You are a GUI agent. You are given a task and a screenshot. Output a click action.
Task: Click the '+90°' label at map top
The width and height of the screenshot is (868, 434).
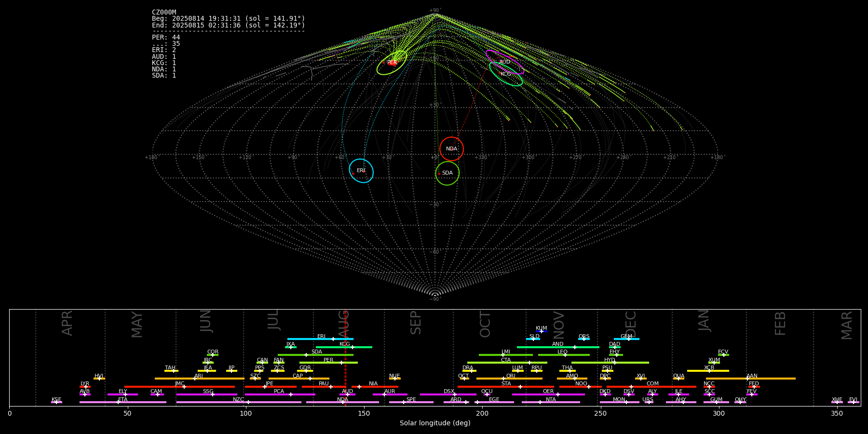click(435, 11)
